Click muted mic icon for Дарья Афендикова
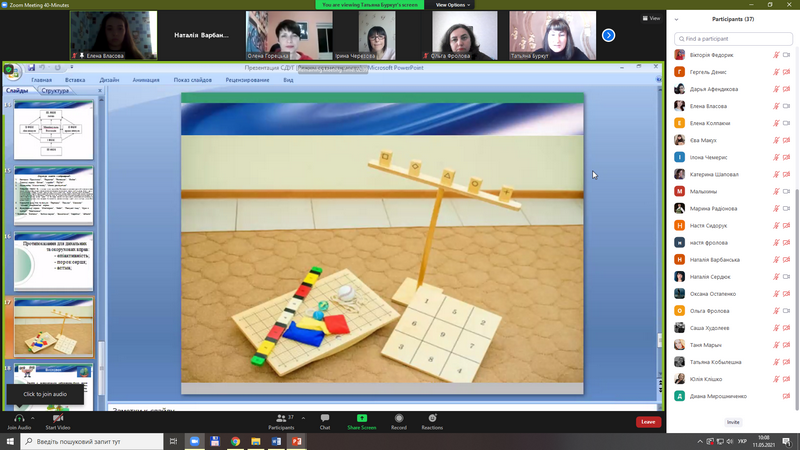The image size is (800, 450). (x=776, y=89)
